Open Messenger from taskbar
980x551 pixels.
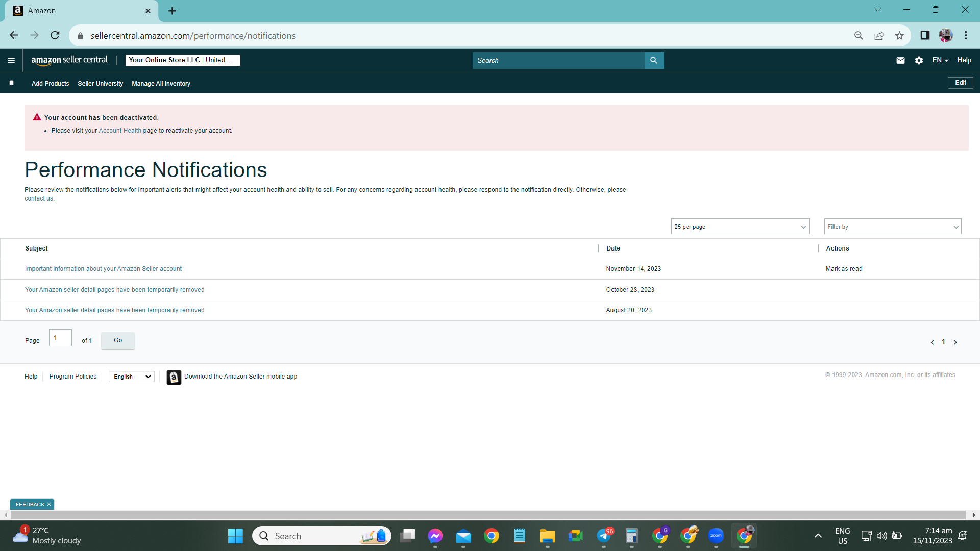pos(435,536)
